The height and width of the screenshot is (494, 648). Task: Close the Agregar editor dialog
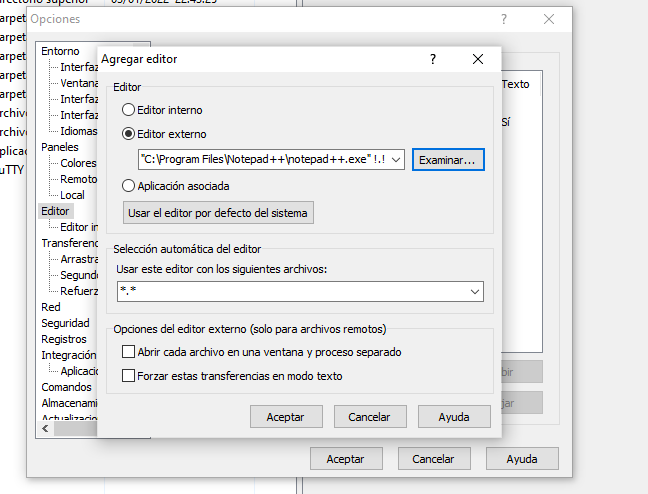point(478,59)
